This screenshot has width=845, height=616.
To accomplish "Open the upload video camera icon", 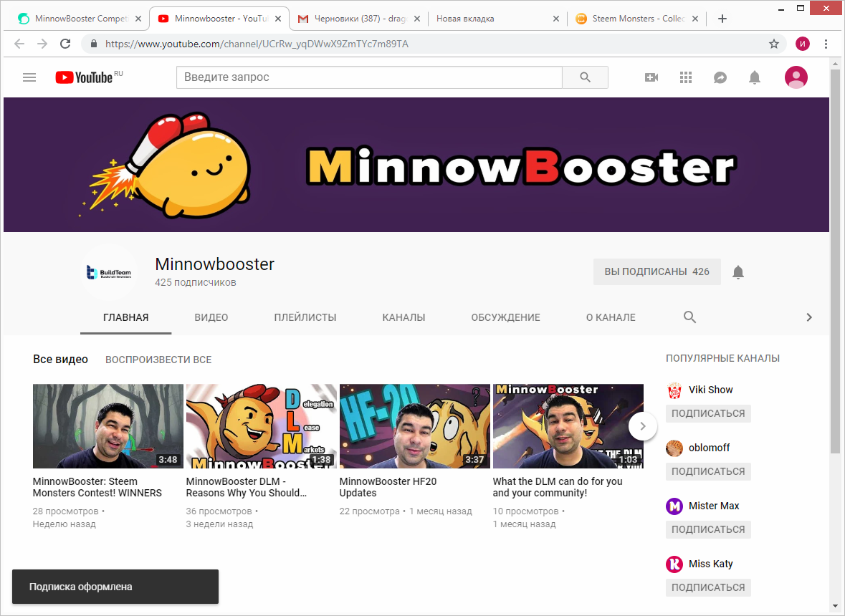I will 651,77.
